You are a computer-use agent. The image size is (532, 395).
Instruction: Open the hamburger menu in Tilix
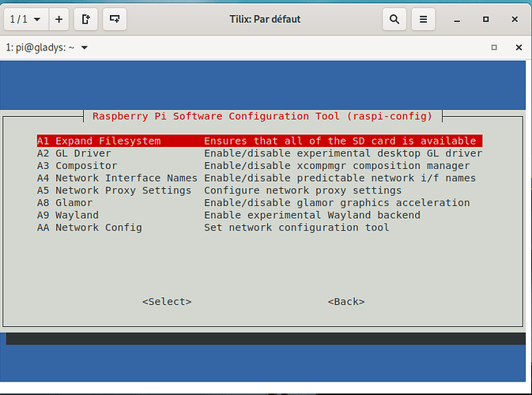pyautogui.click(x=423, y=19)
